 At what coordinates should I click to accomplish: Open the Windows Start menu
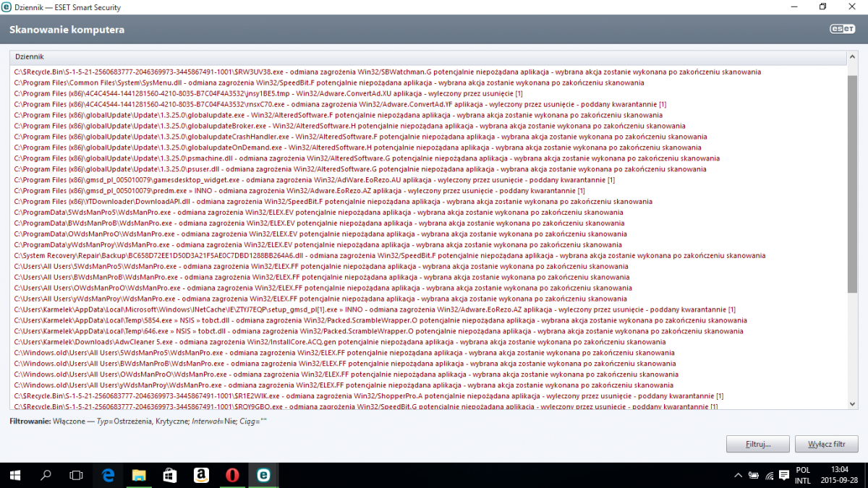point(15,475)
